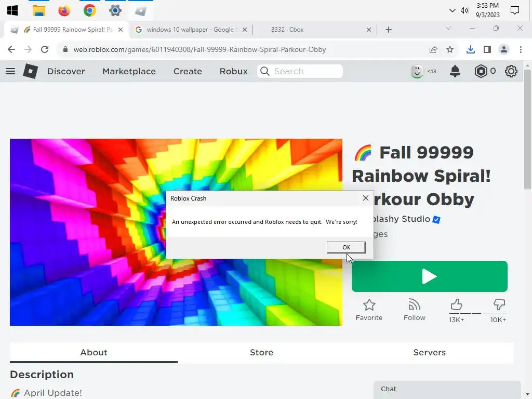Open the Marketplace page
Viewport: 532px width, 399px height.
click(129, 71)
